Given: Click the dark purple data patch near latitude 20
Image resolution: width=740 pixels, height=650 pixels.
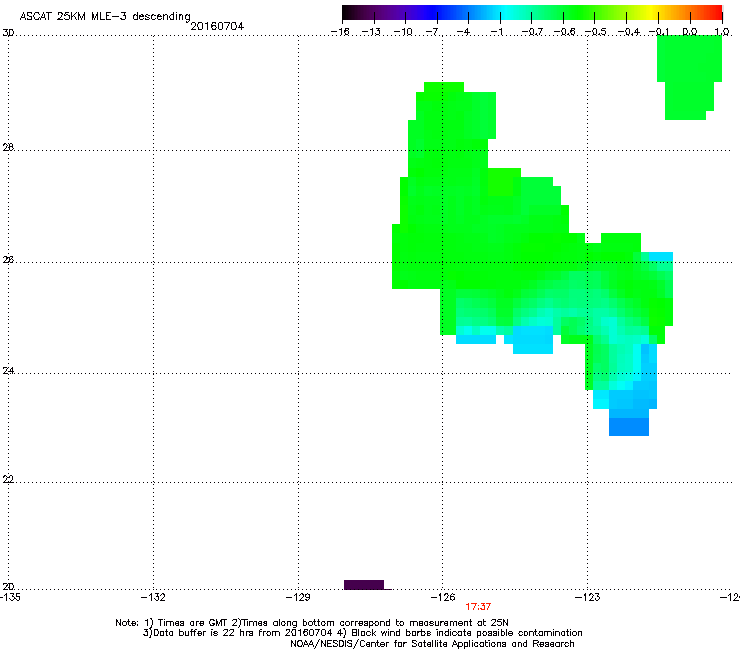Looking at the screenshot, I should [364, 585].
